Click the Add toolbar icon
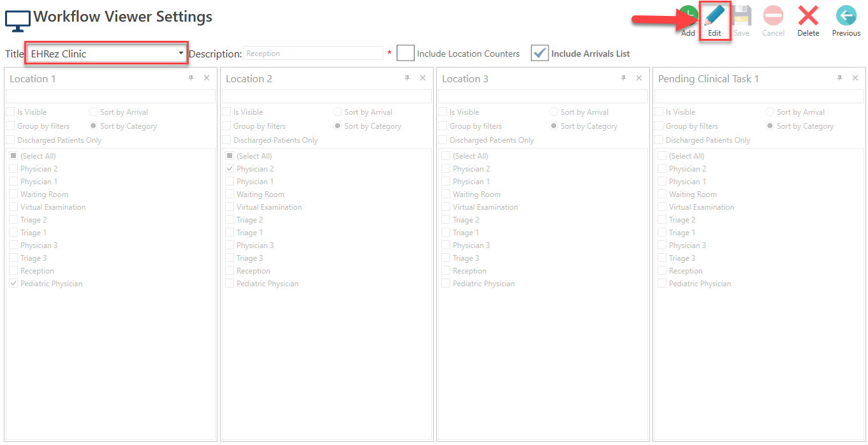 [x=688, y=15]
